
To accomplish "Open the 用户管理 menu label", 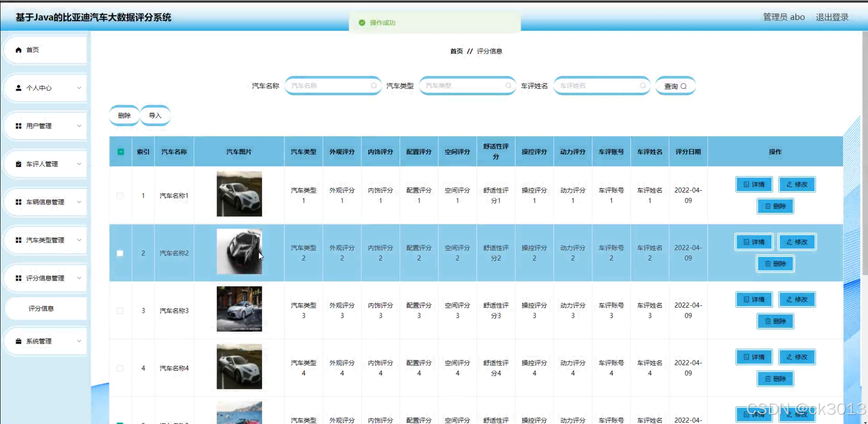I will [39, 126].
